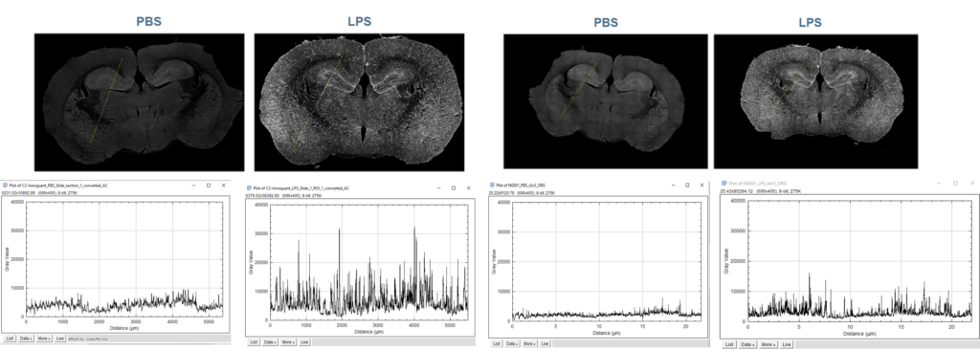This screenshot has height=350, width=980.
Task: Expand the More » menu in the C2-Innoquant_LPS plot
Action: click(x=288, y=342)
